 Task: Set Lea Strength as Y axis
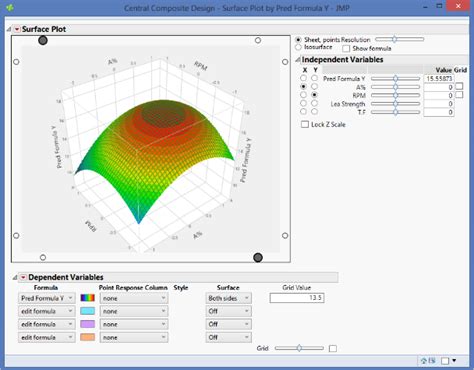click(x=314, y=103)
